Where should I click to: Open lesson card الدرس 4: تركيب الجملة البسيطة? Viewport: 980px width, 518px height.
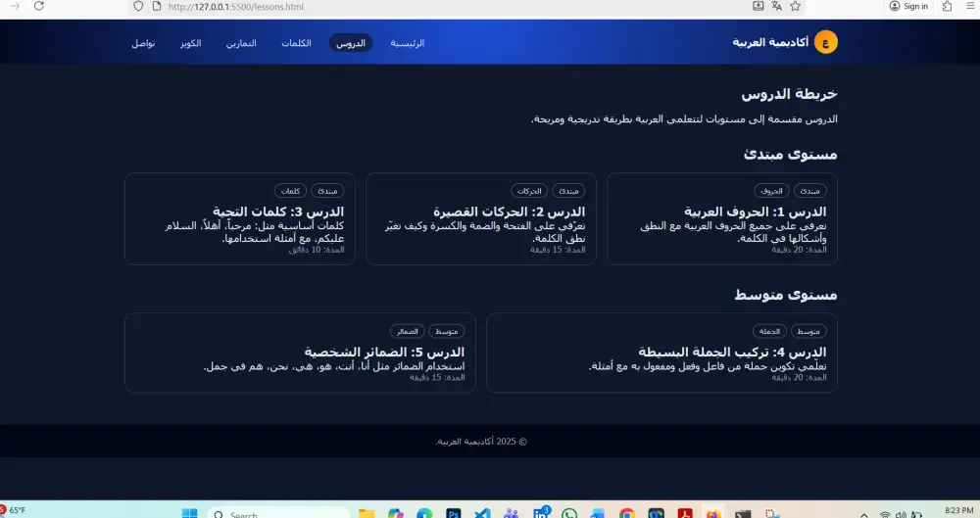(x=661, y=353)
